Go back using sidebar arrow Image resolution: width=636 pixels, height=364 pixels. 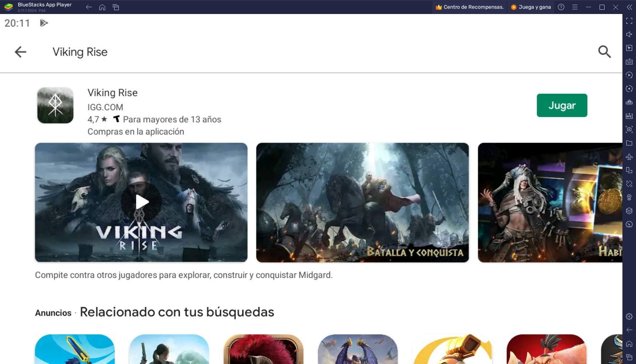coord(629,330)
